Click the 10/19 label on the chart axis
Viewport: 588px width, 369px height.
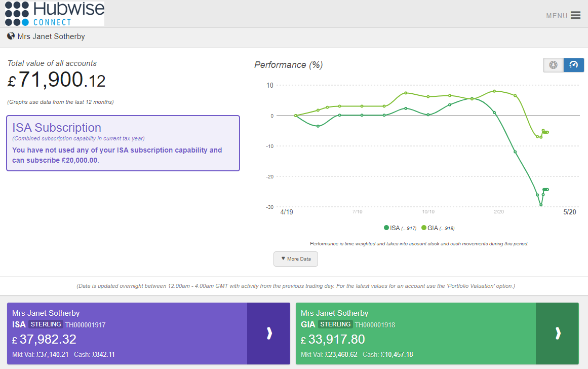pos(428,212)
